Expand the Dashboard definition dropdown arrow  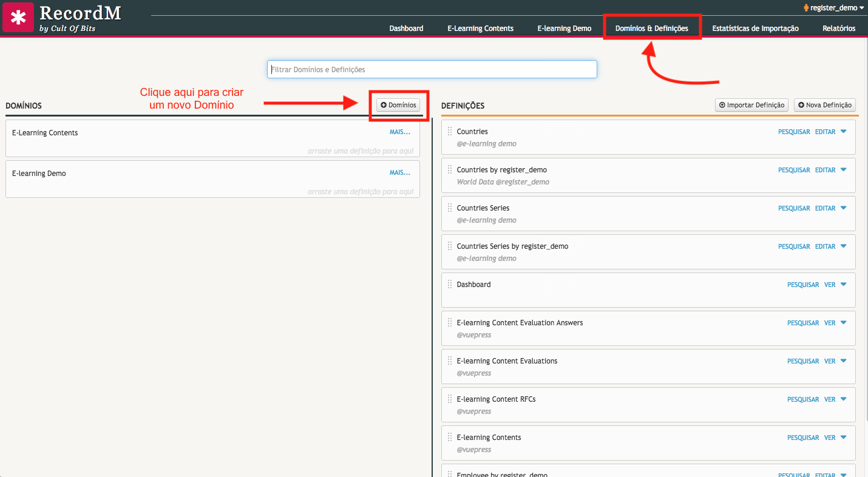click(844, 285)
